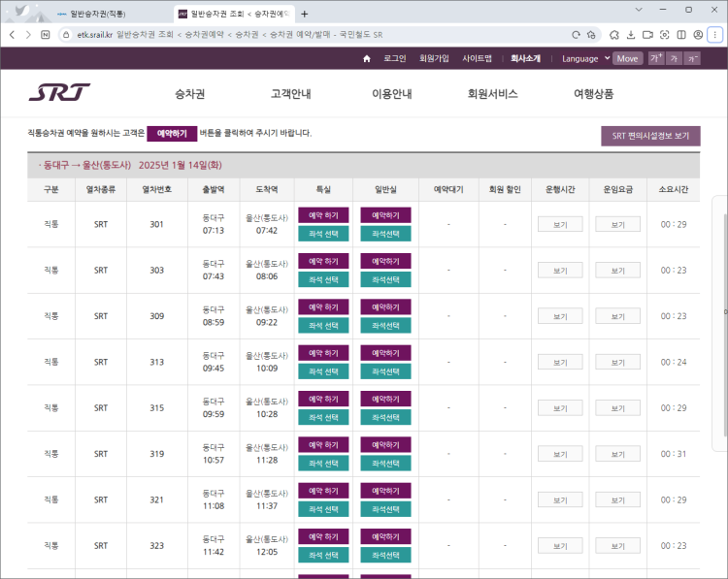Reserve 특실 for train 301
Viewport: 728px width, 579px height.
point(323,215)
